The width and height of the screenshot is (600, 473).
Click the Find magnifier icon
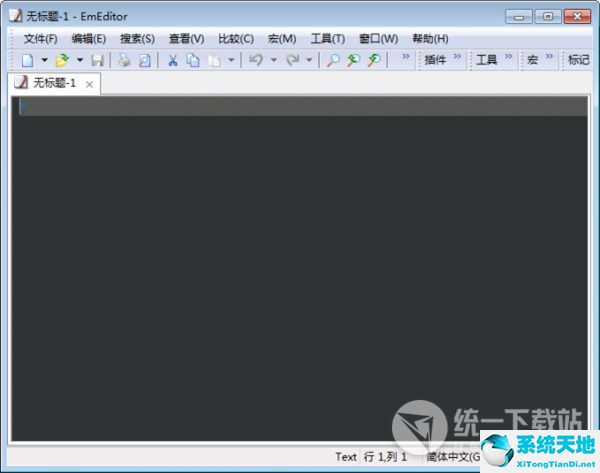pos(333,60)
